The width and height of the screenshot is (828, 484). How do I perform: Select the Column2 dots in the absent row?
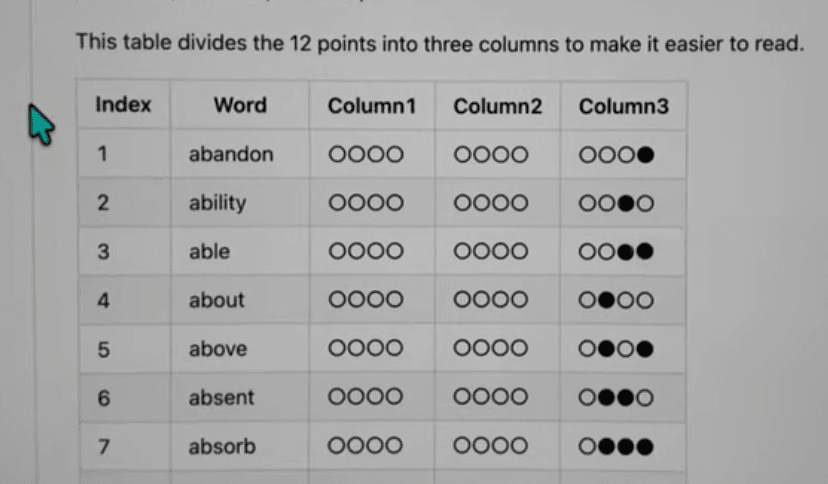click(491, 398)
